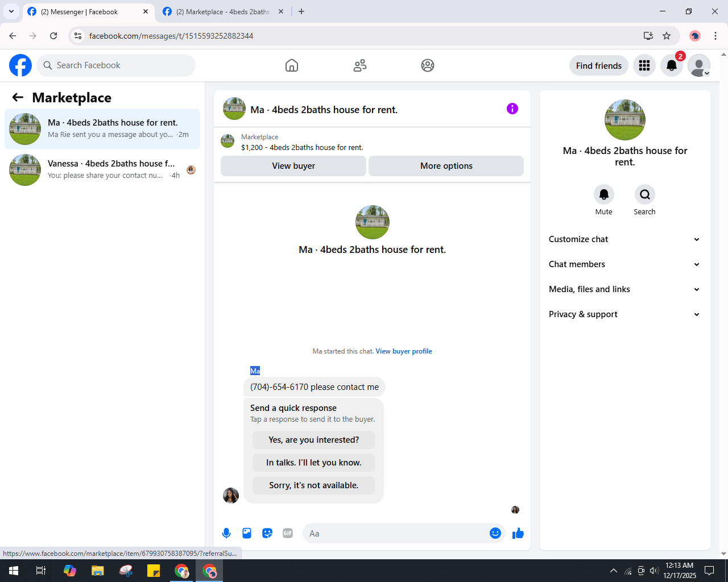Click the Search Facebook field

coord(116,65)
